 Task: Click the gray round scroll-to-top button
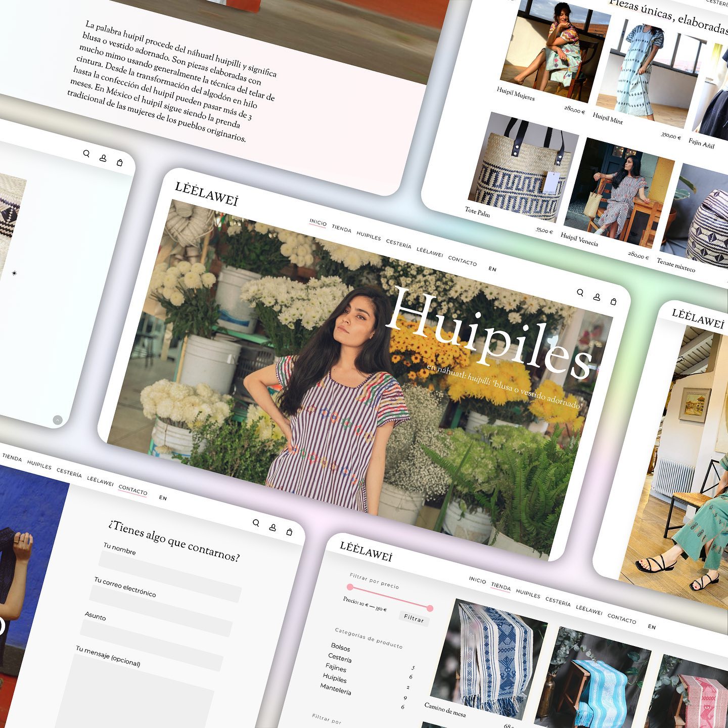click(x=58, y=420)
